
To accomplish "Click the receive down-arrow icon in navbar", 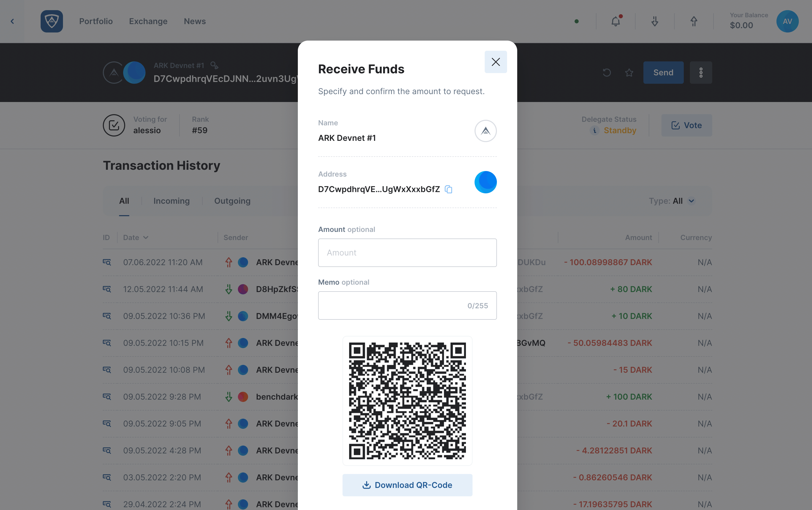I will click(655, 21).
